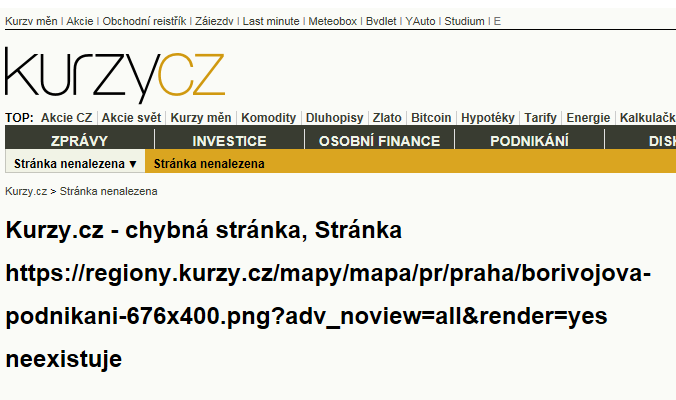Open Last minute link
Image resolution: width=676 pixels, height=400 pixels.
271,21
